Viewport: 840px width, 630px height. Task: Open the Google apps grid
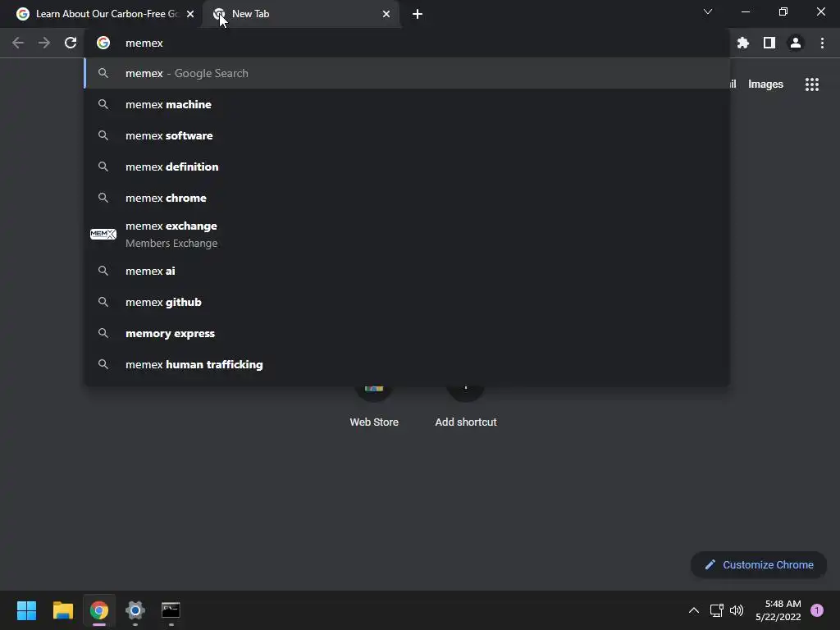tap(812, 84)
